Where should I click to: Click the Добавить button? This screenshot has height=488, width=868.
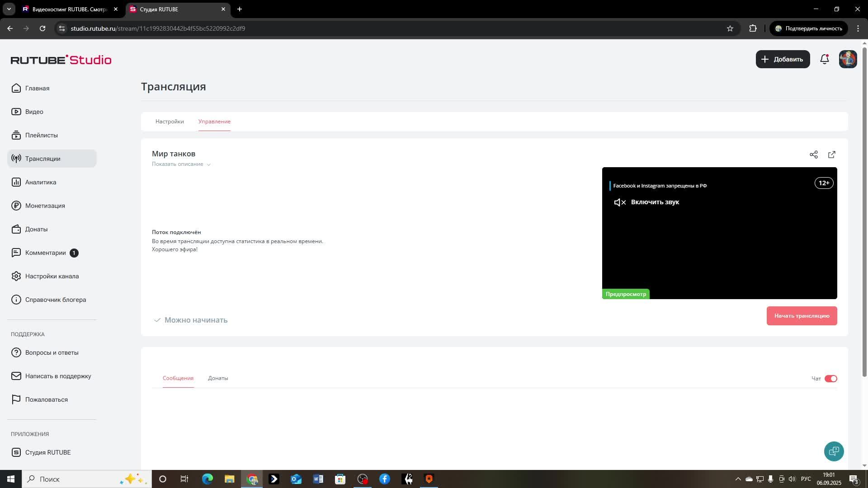click(x=783, y=59)
